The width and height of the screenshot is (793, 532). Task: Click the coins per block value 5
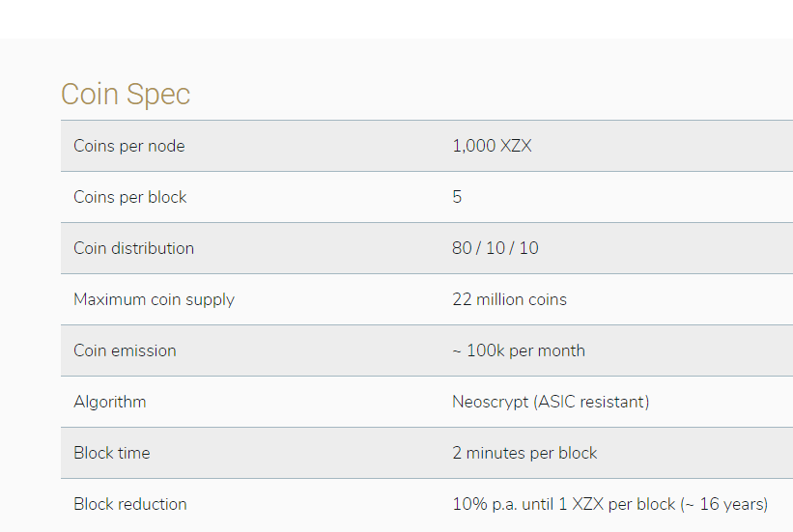coord(457,197)
